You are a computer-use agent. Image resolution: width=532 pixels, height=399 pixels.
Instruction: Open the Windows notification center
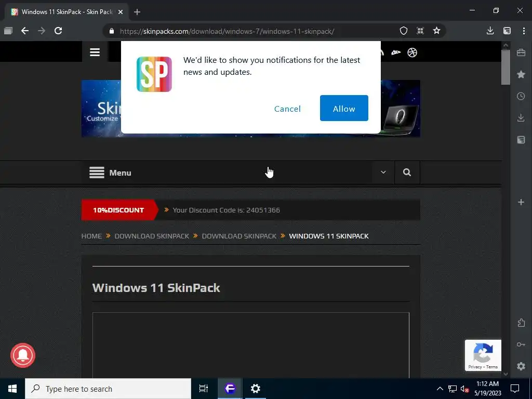point(515,389)
